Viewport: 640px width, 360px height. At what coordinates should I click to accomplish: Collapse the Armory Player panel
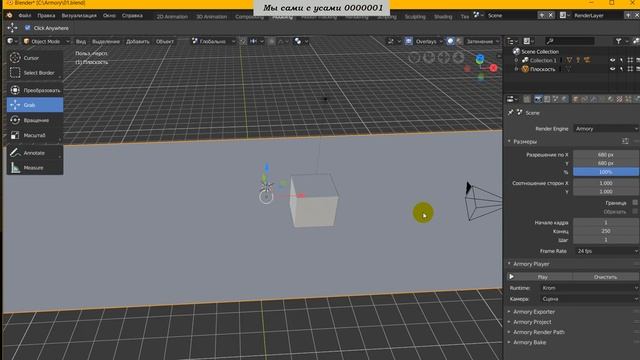coord(531,264)
